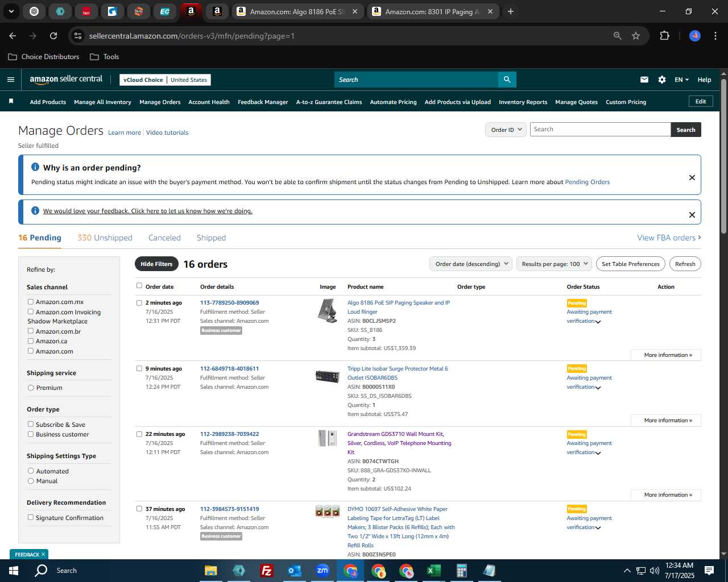Viewport: 728px width, 582px height.
Task: Click the Windows Start button
Action: point(14,571)
